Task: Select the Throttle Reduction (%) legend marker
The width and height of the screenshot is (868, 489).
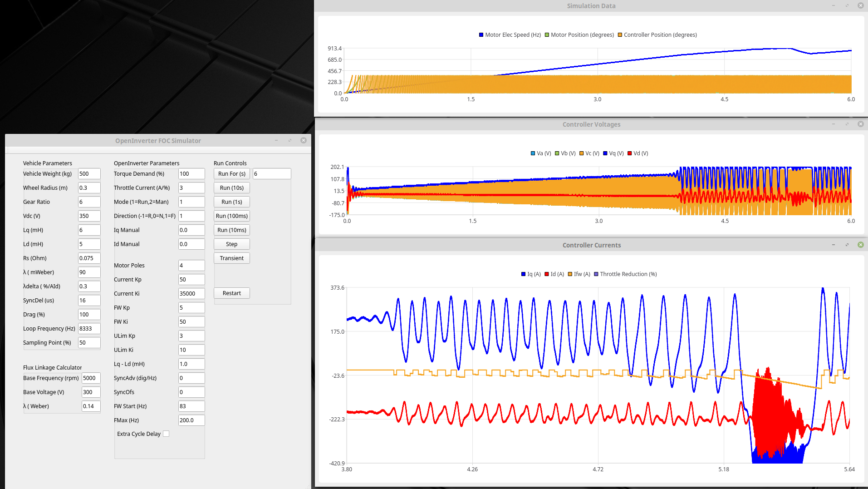Action: (x=596, y=274)
